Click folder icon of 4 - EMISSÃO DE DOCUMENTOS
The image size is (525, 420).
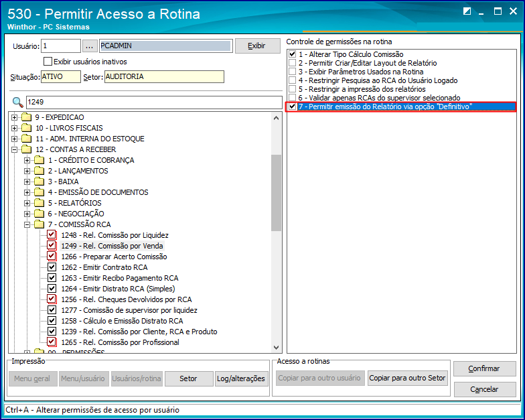(39, 192)
